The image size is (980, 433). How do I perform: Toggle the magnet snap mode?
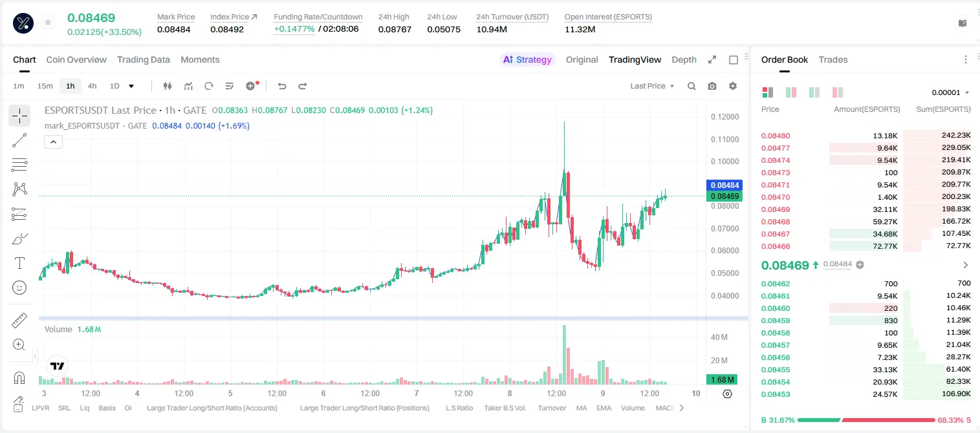click(x=19, y=377)
